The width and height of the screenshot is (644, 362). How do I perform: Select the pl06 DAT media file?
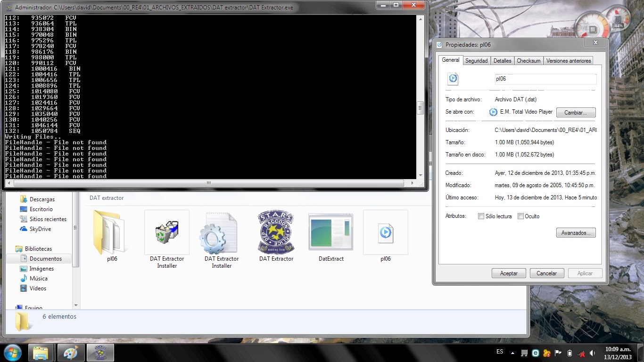tap(386, 233)
